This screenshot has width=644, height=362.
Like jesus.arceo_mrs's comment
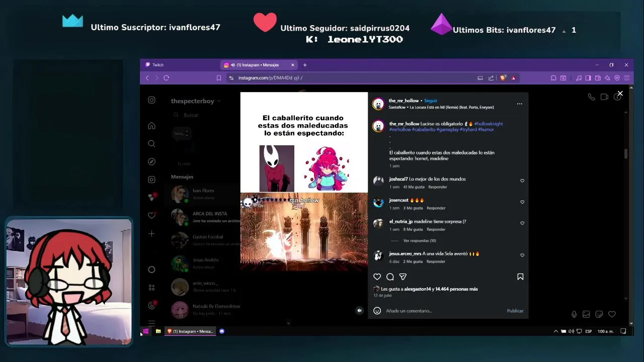tap(522, 255)
